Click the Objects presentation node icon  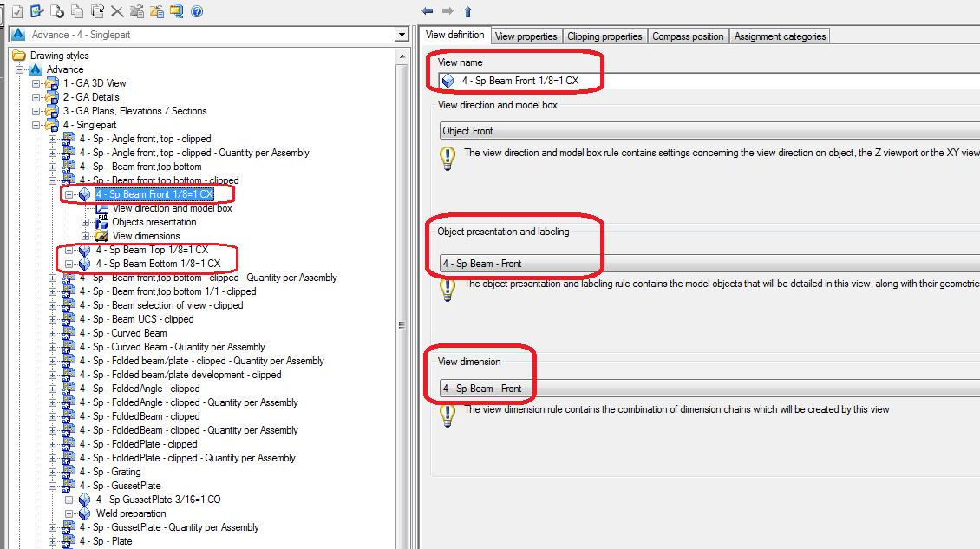point(101,222)
